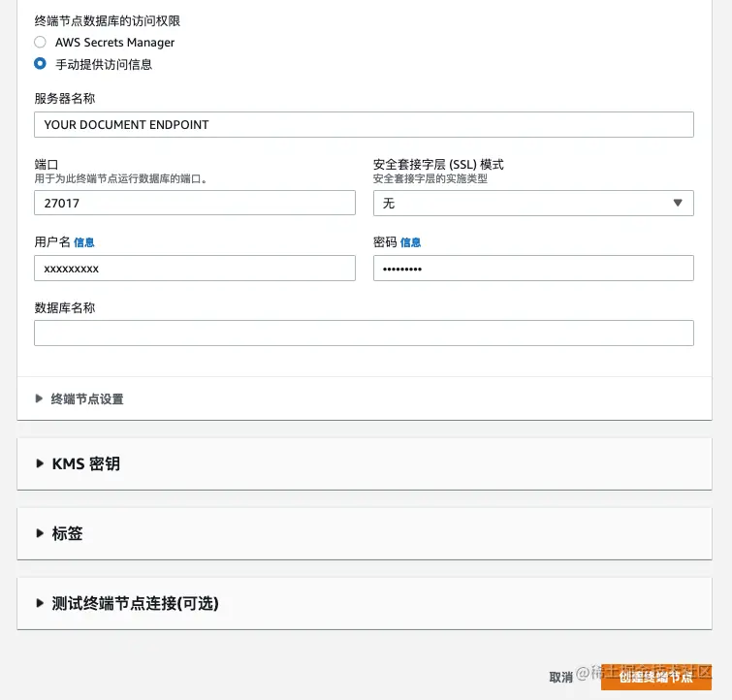The width and height of the screenshot is (732, 700).
Task: Click the 服务器名称 input field
Action: tap(364, 124)
